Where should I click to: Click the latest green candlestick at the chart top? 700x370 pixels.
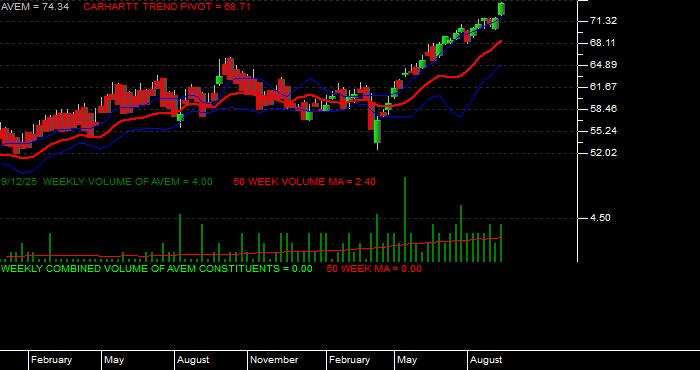click(x=501, y=9)
